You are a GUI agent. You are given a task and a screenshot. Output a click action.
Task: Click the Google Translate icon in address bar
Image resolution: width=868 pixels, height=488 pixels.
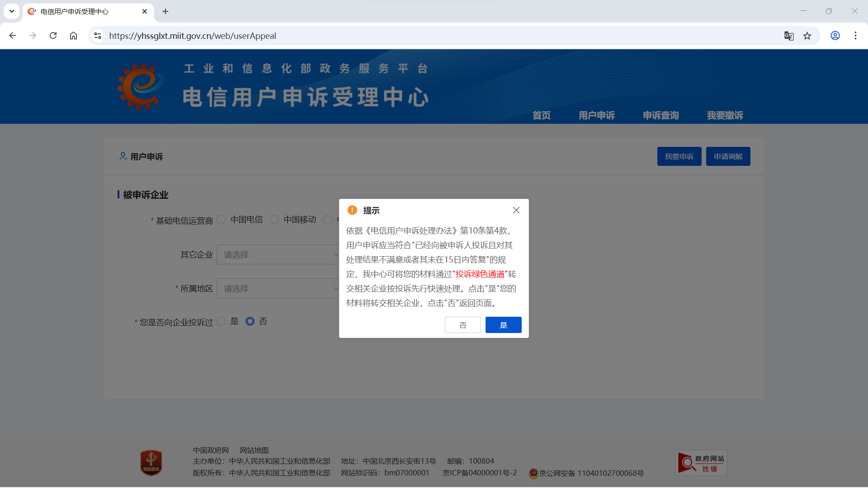[789, 36]
